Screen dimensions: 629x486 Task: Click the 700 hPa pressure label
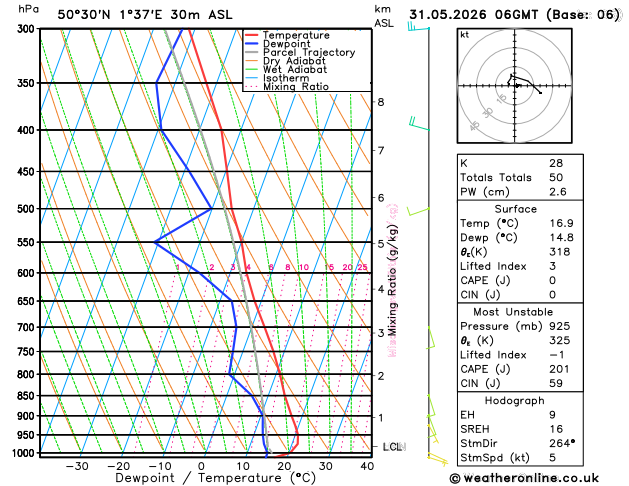coord(28,327)
